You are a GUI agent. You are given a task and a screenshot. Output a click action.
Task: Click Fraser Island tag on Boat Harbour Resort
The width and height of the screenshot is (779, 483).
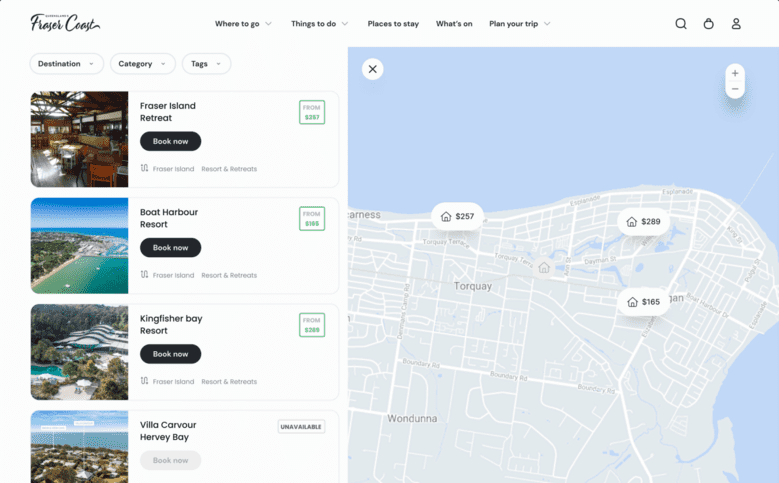coord(173,275)
